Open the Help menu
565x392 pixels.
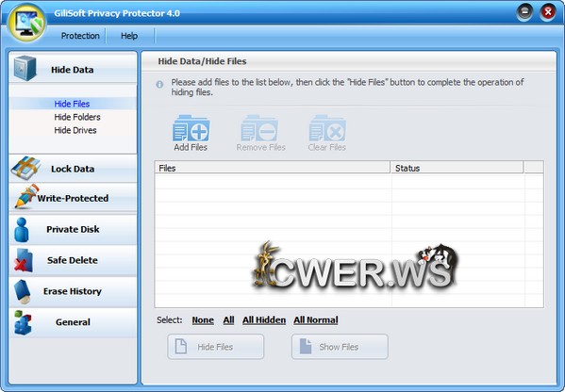(x=129, y=36)
